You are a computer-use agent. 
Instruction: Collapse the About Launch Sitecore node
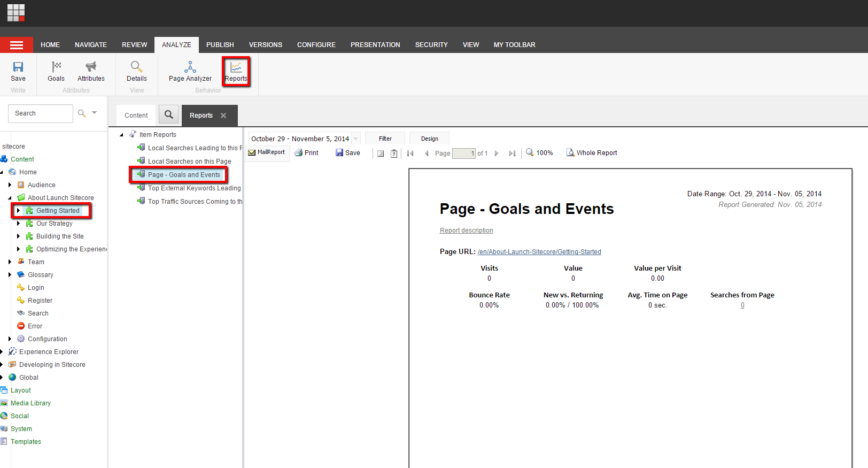click(10, 198)
